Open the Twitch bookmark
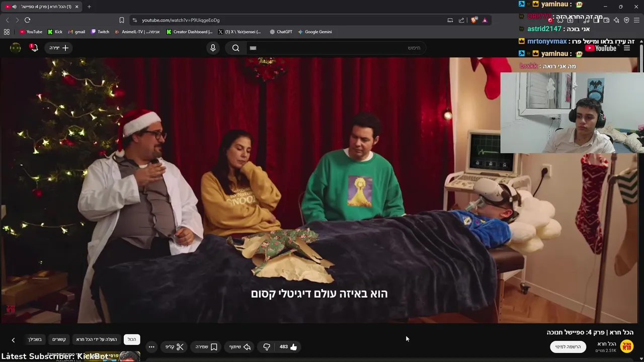This screenshot has width=644, height=362. [x=100, y=32]
